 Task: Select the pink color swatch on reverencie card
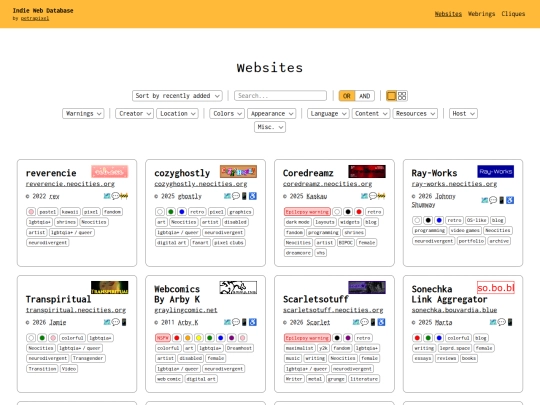click(x=31, y=212)
